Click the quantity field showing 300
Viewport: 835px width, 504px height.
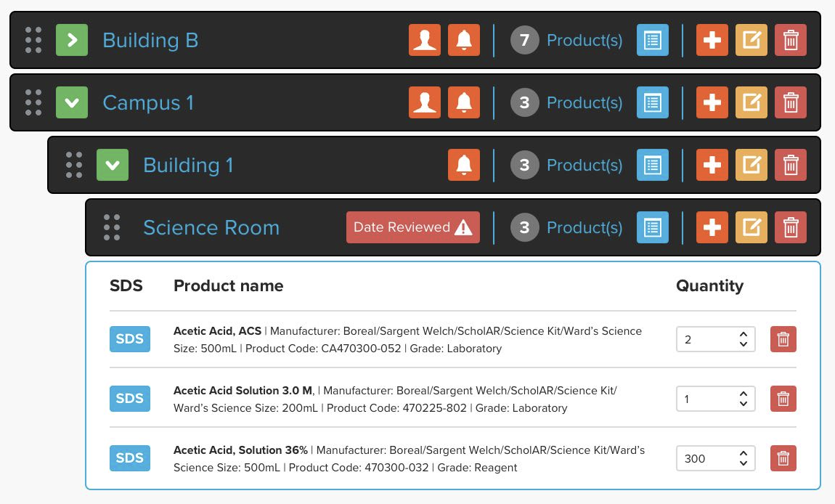coord(708,458)
